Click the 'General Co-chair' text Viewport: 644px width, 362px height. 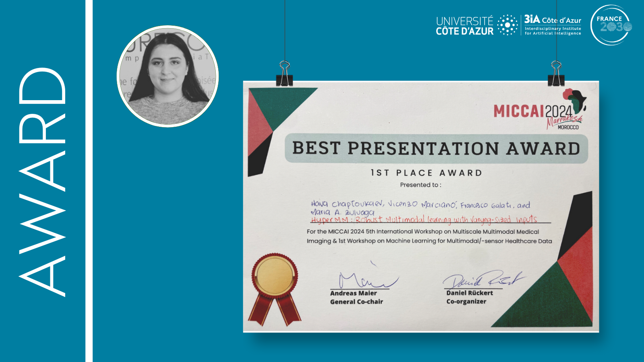pyautogui.click(x=357, y=302)
